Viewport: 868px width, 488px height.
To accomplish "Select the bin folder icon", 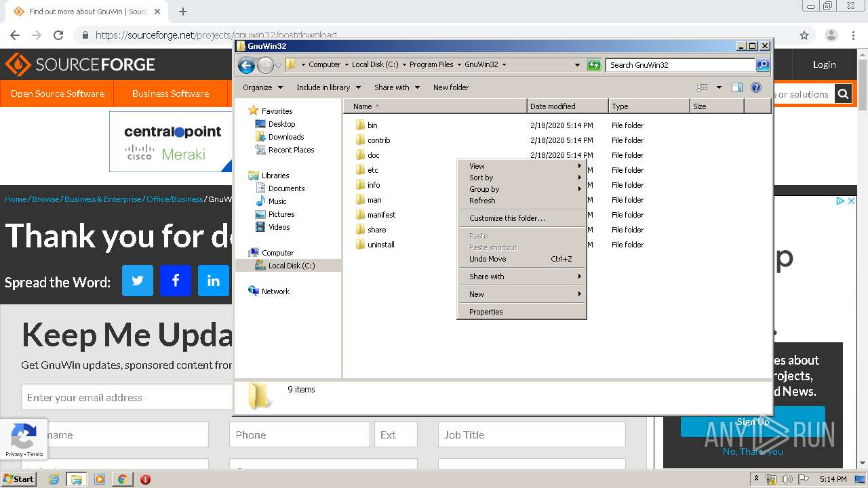I will (360, 125).
